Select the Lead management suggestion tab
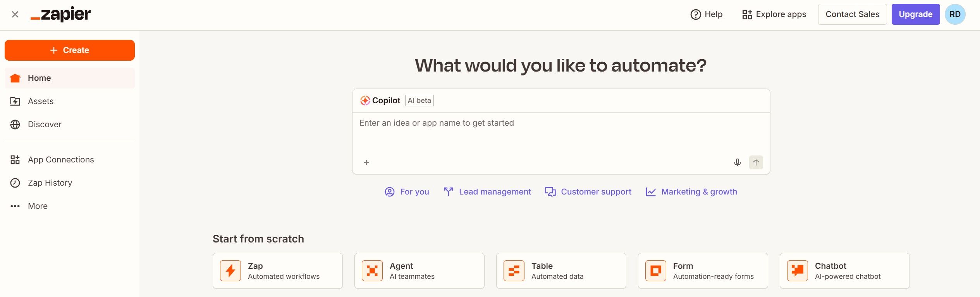The width and height of the screenshot is (980, 297). [x=487, y=192]
